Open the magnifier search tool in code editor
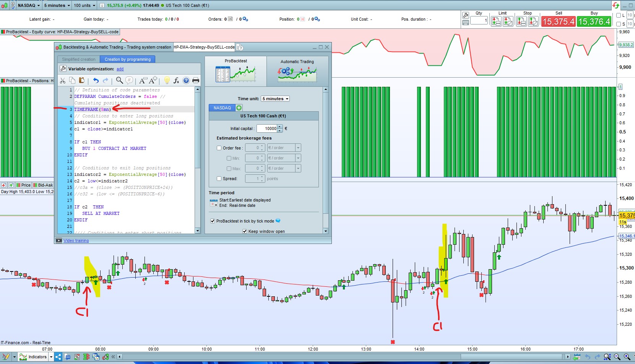Screen dimensions: 635x364 click(119, 80)
